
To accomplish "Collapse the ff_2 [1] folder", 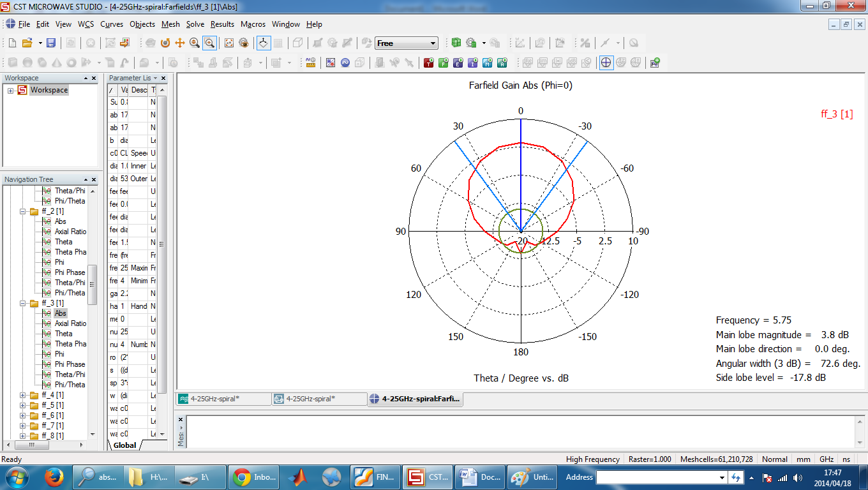I will pyautogui.click(x=23, y=211).
